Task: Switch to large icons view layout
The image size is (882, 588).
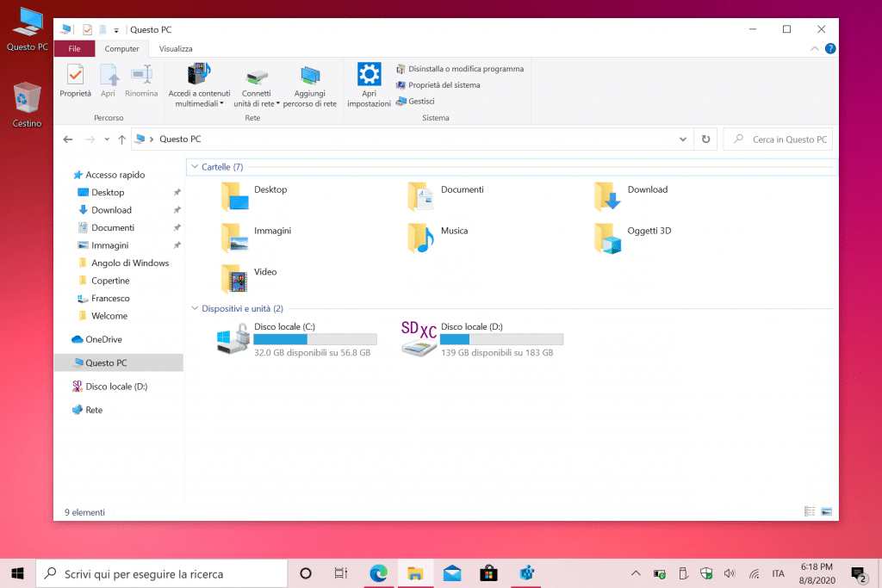Action: (x=826, y=511)
